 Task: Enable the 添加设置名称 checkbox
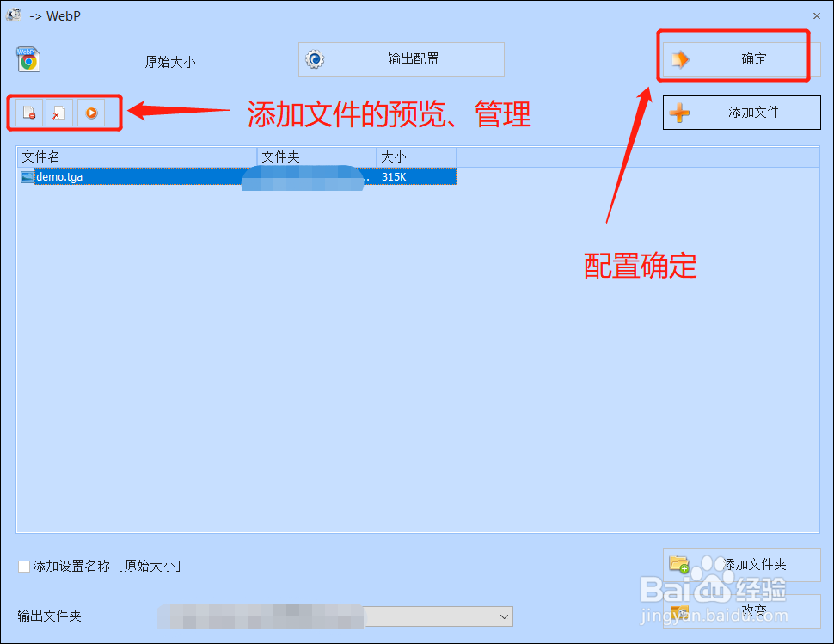click(23, 566)
